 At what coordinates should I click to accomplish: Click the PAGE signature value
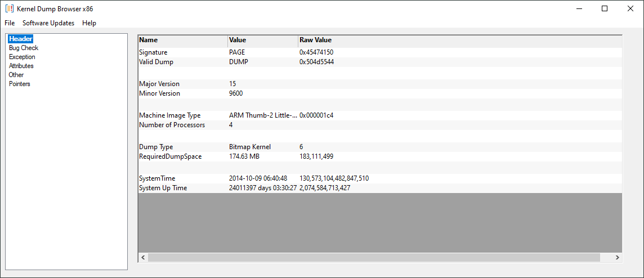click(237, 52)
